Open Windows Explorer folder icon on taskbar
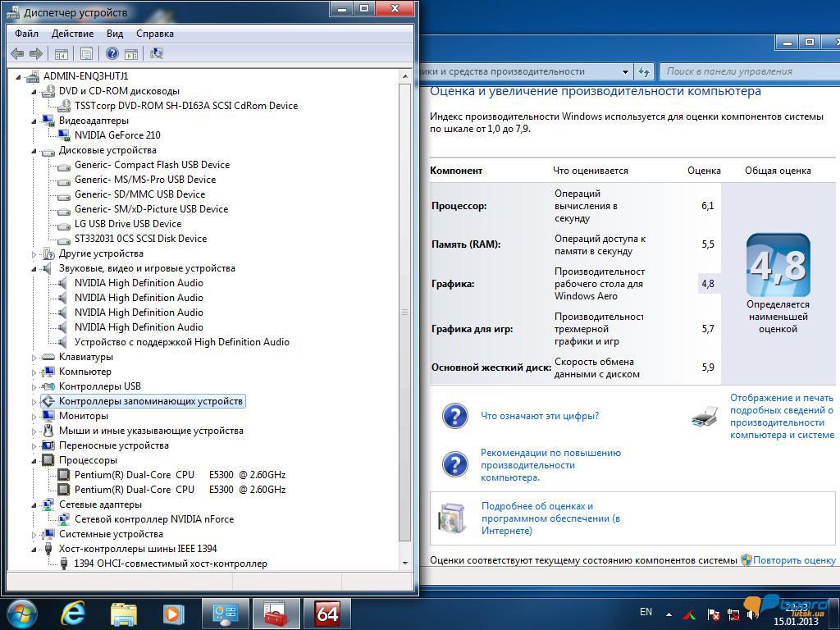The height and width of the screenshot is (630, 840). 123,613
